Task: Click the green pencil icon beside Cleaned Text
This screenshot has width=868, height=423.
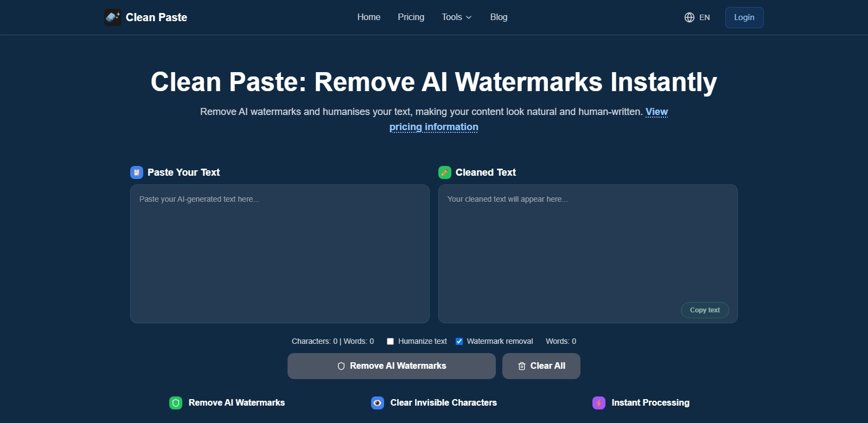Action: pyautogui.click(x=445, y=172)
